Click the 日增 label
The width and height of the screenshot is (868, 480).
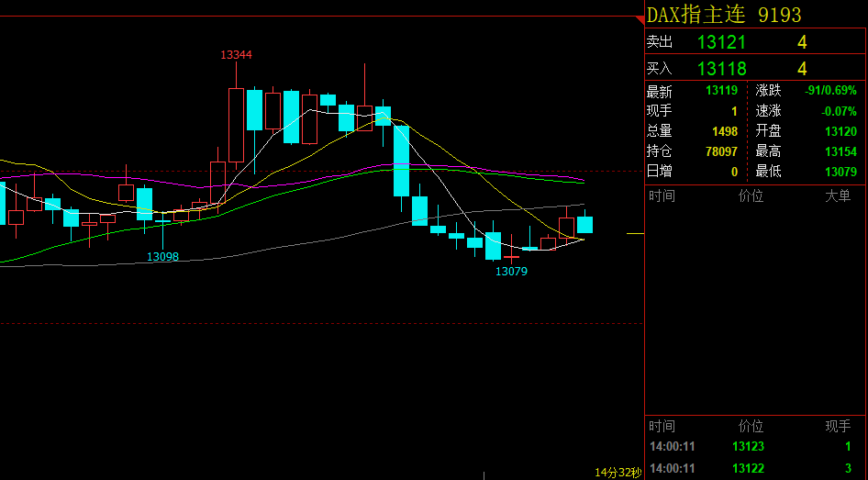[660, 172]
